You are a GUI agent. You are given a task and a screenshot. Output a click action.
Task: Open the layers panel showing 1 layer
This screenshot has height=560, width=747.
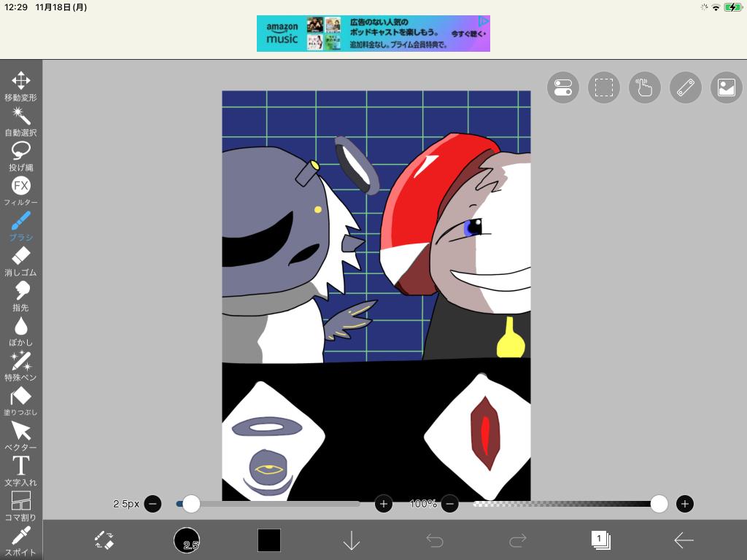click(x=600, y=540)
